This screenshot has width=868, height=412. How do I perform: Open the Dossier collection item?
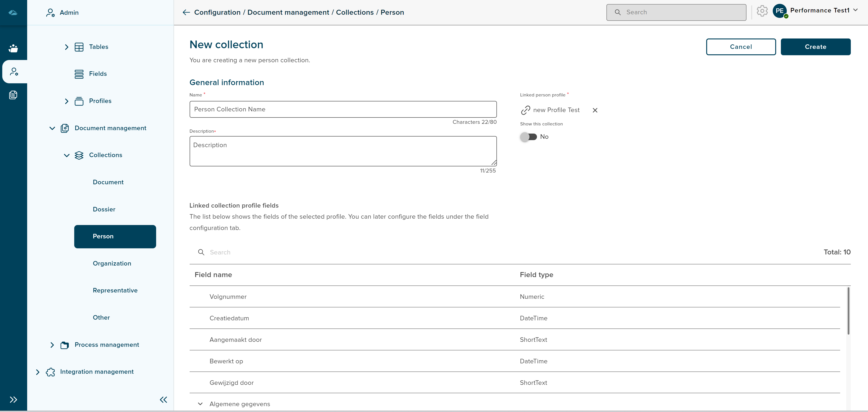point(104,209)
